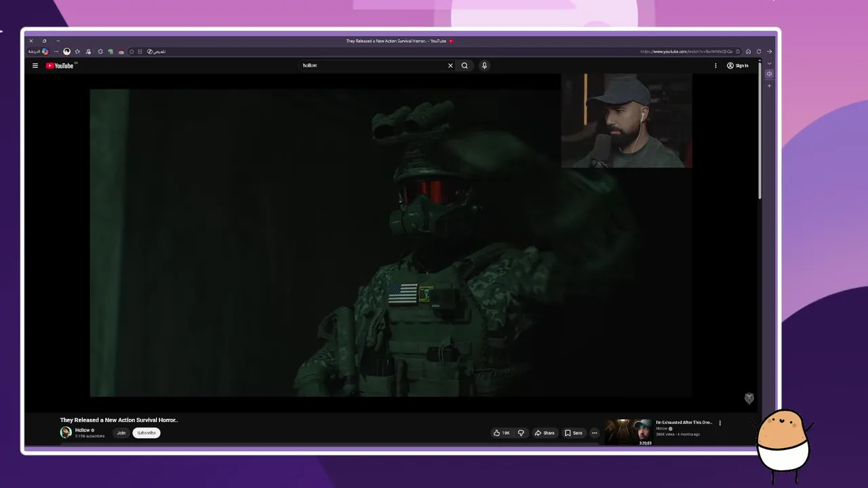Viewport: 868px width, 488px height.
Task: Subscribe to the Hollow channel
Action: (146, 433)
